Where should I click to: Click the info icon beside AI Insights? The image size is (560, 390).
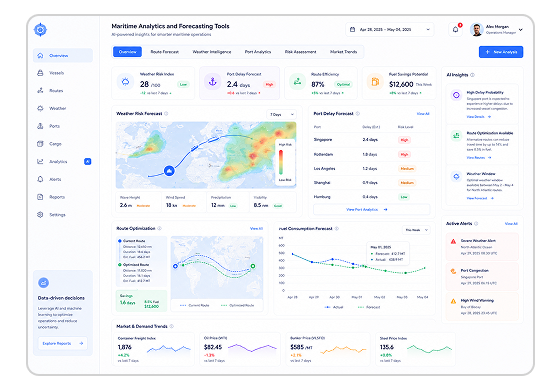coord(472,75)
